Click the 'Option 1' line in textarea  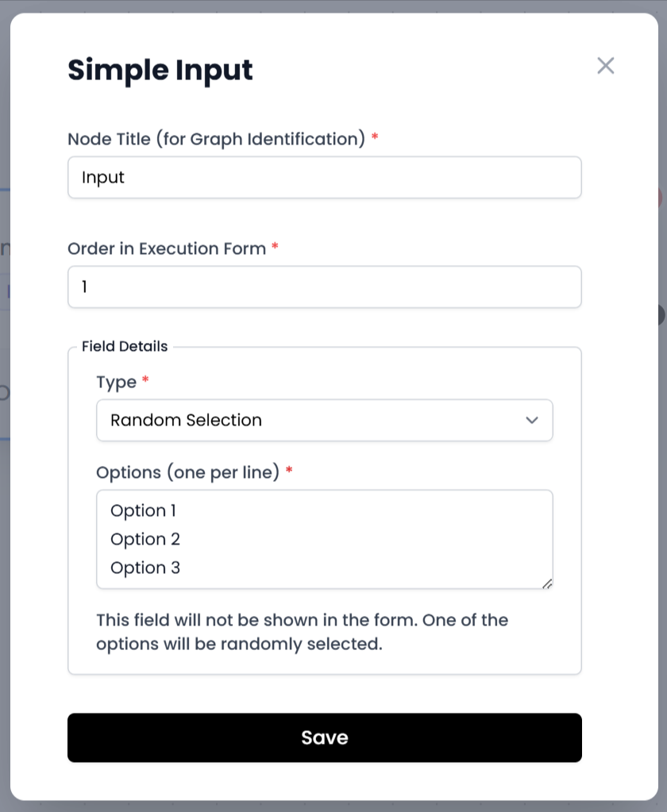point(143,510)
